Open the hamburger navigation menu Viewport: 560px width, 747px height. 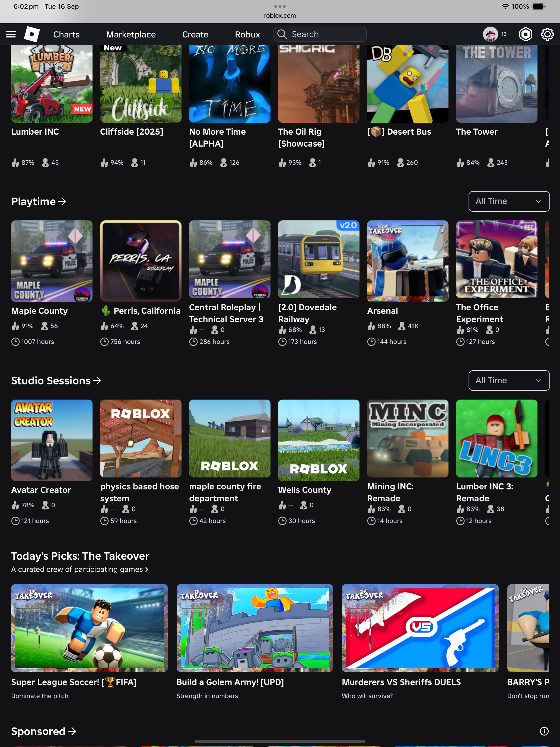pyautogui.click(x=11, y=34)
